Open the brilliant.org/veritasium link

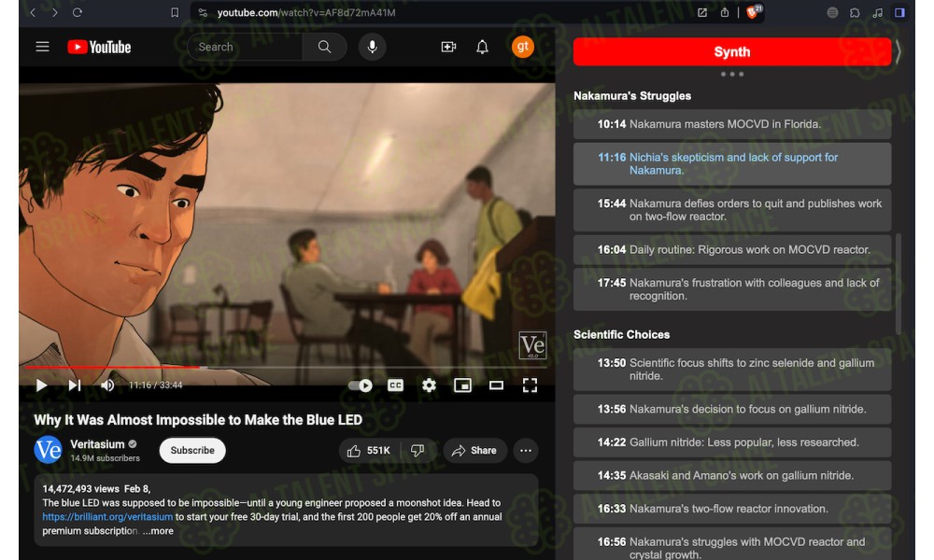pyautogui.click(x=107, y=516)
